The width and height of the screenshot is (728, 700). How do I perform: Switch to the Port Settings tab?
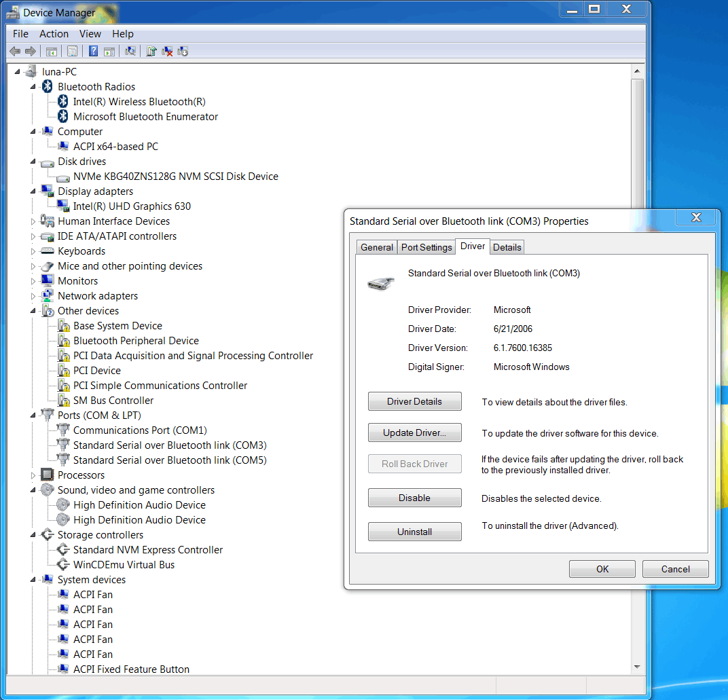pyautogui.click(x=426, y=247)
